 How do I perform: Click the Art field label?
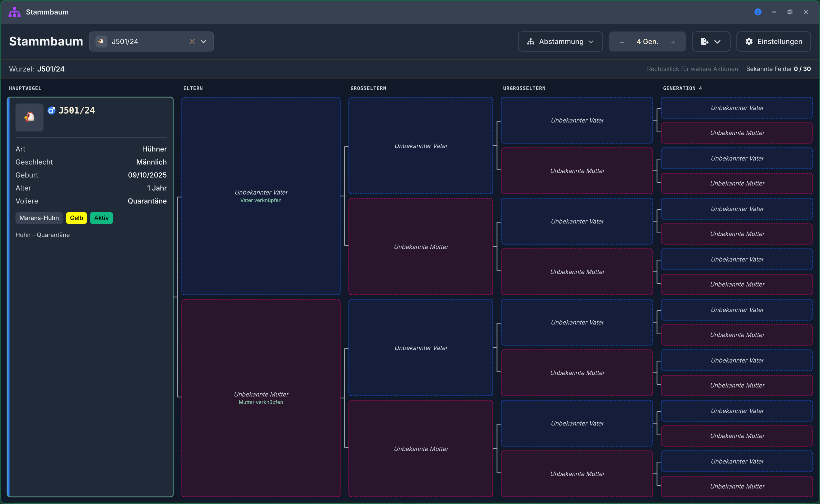coord(20,149)
